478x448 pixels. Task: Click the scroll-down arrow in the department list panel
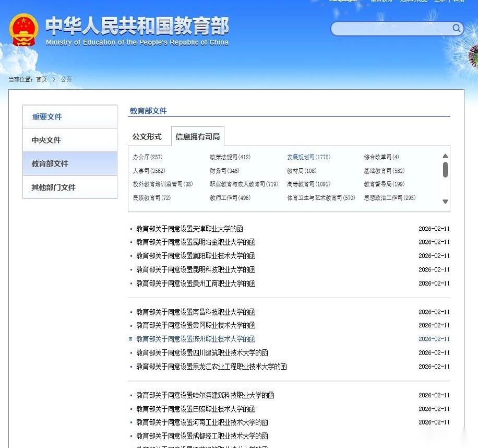click(x=445, y=201)
